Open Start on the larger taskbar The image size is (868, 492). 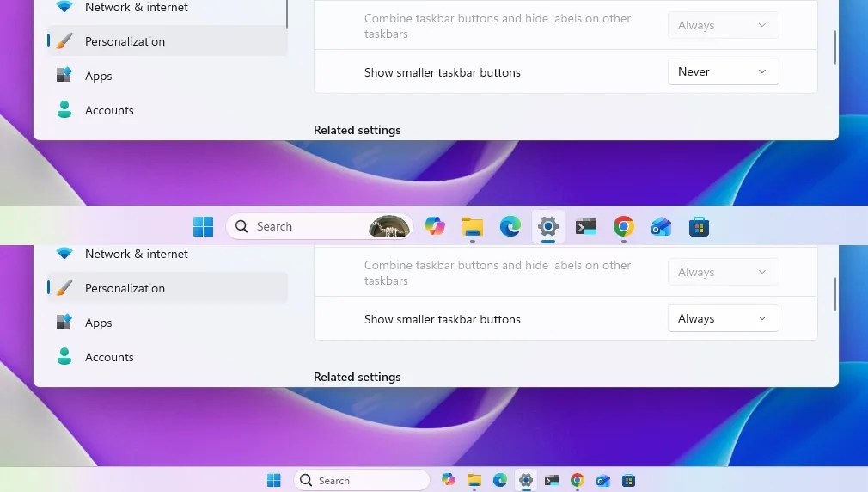(x=203, y=226)
